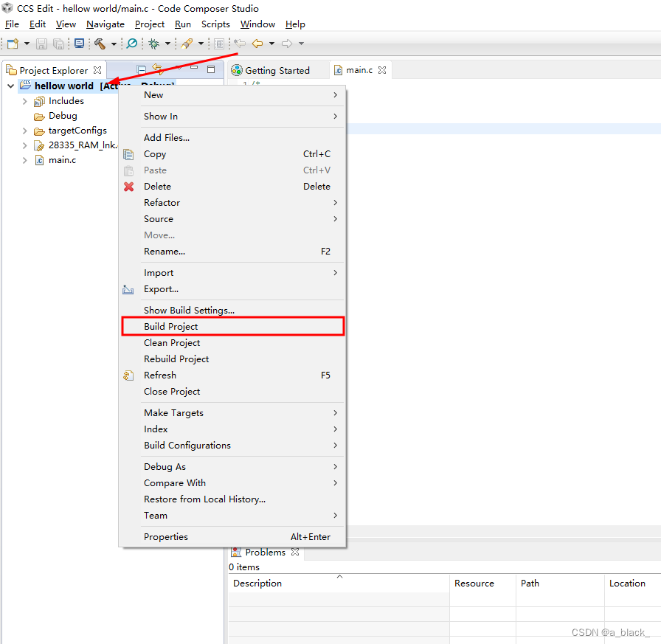Click the monitor terminal toolbar icon
The image size is (661, 644).
tap(79, 44)
